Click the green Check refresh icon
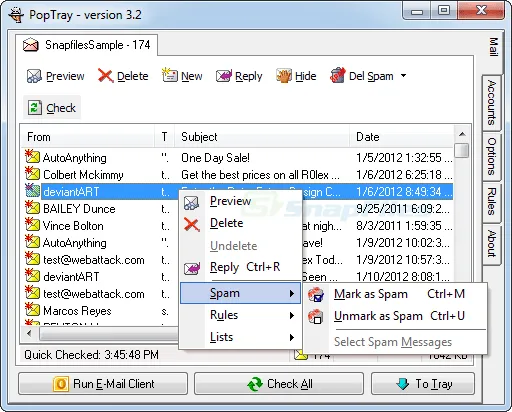512x412 pixels. [34, 107]
